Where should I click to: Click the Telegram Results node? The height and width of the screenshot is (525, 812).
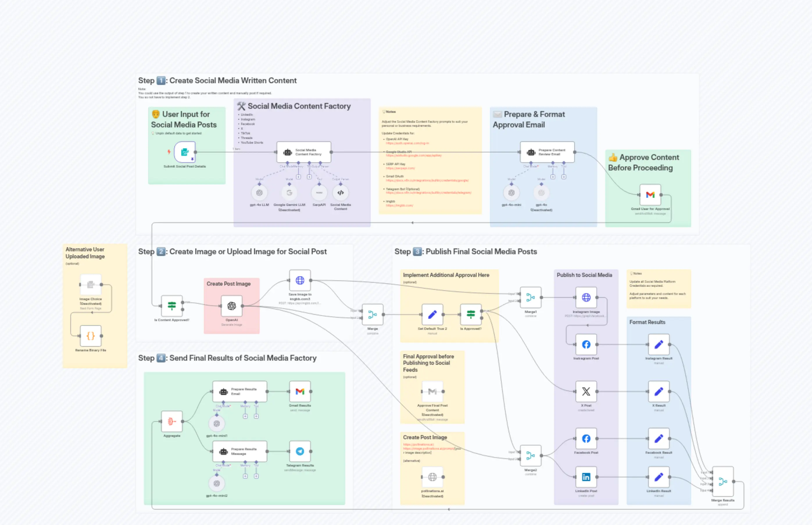tap(300, 452)
